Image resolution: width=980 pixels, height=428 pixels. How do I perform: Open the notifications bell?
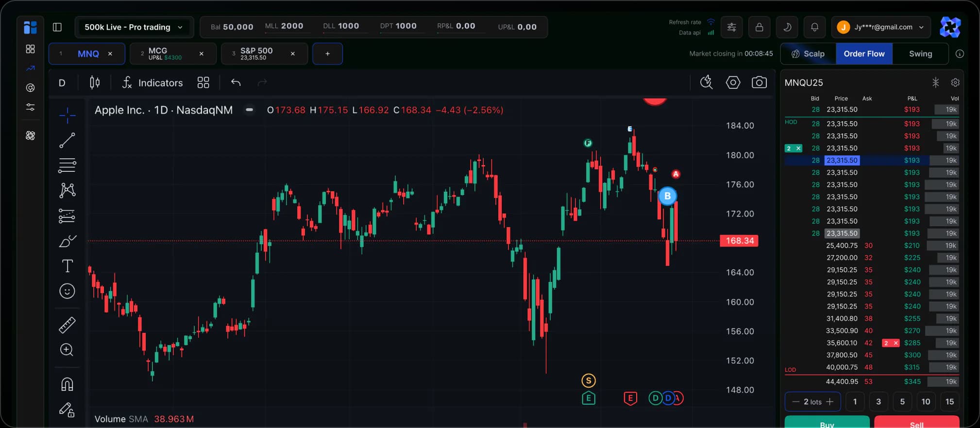(x=814, y=27)
